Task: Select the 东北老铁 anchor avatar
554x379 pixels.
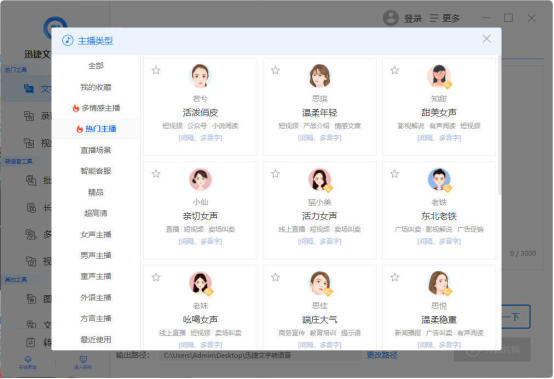Action: click(x=439, y=179)
